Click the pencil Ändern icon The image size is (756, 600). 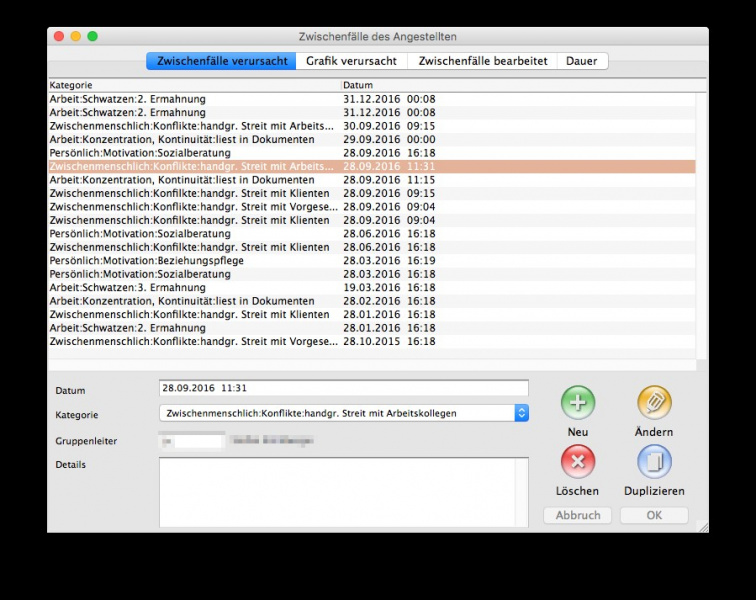point(654,403)
